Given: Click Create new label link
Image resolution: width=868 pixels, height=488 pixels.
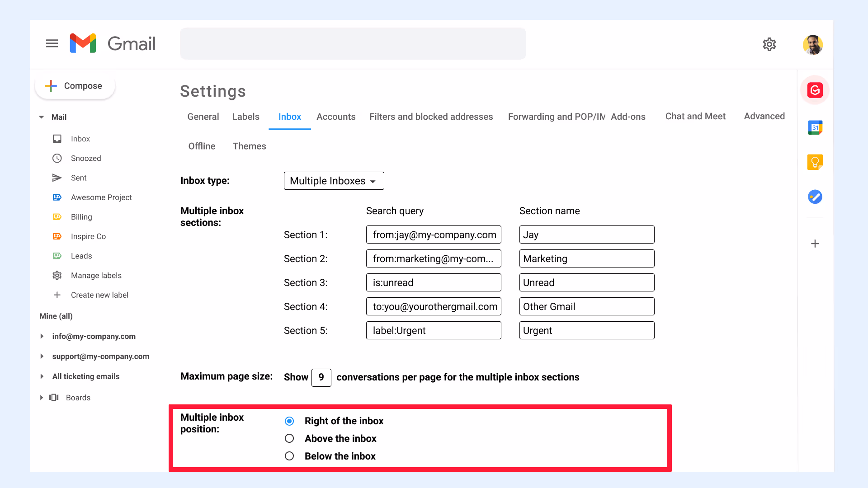Looking at the screenshot, I should (99, 295).
